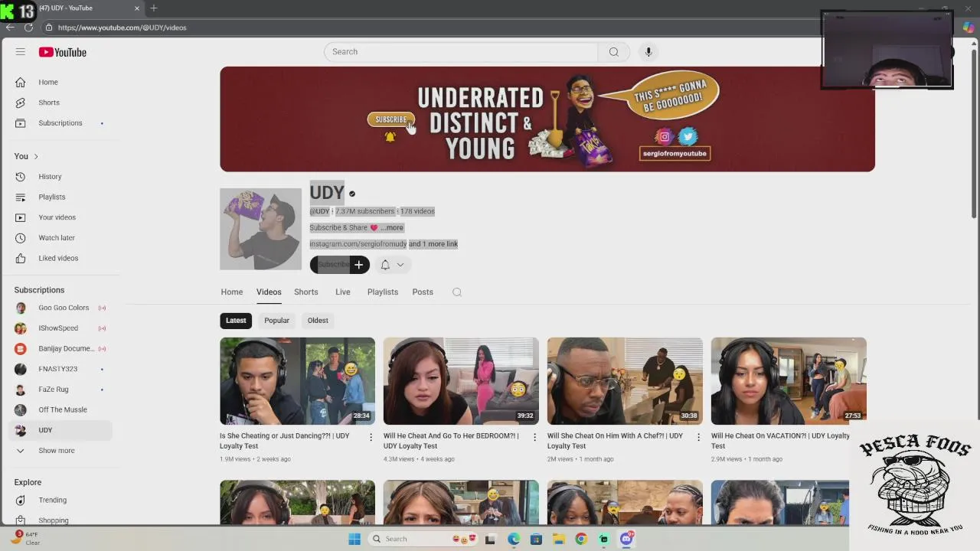Open the Instagram icon on channel banner
The height and width of the screenshot is (551, 980).
point(665,137)
